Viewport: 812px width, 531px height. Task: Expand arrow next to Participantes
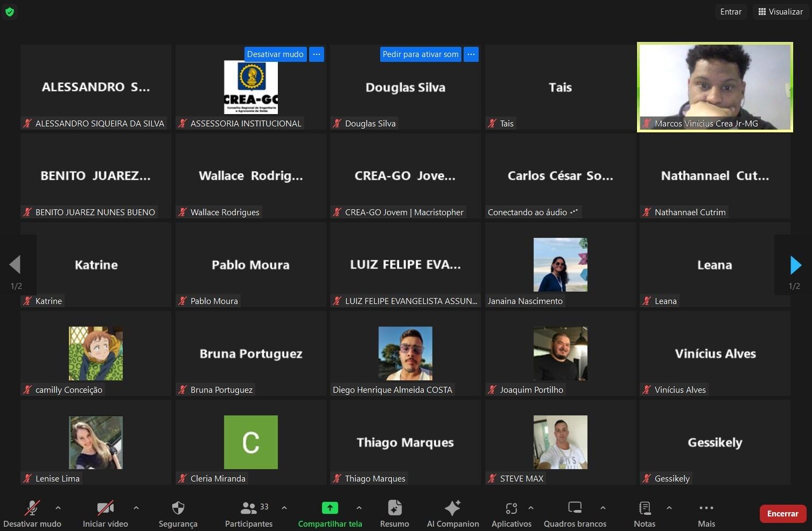284,507
